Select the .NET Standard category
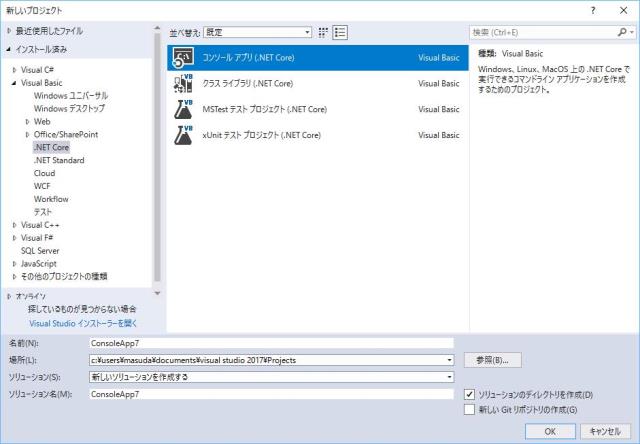Screen dimensions: 640x444 pyautogui.click(x=59, y=160)
